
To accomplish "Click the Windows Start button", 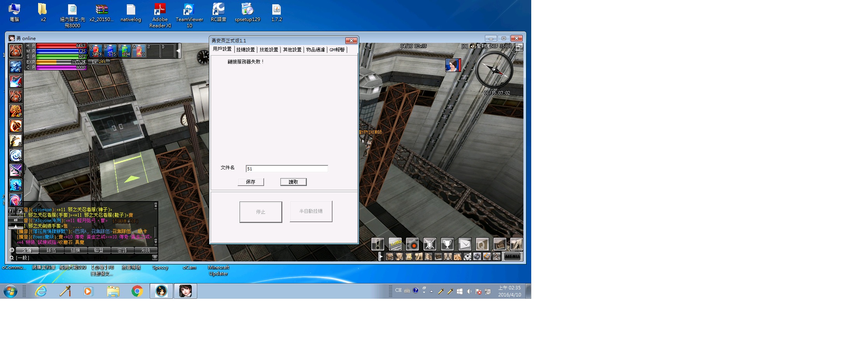I will pyautogui.click(x=10, y=291).
